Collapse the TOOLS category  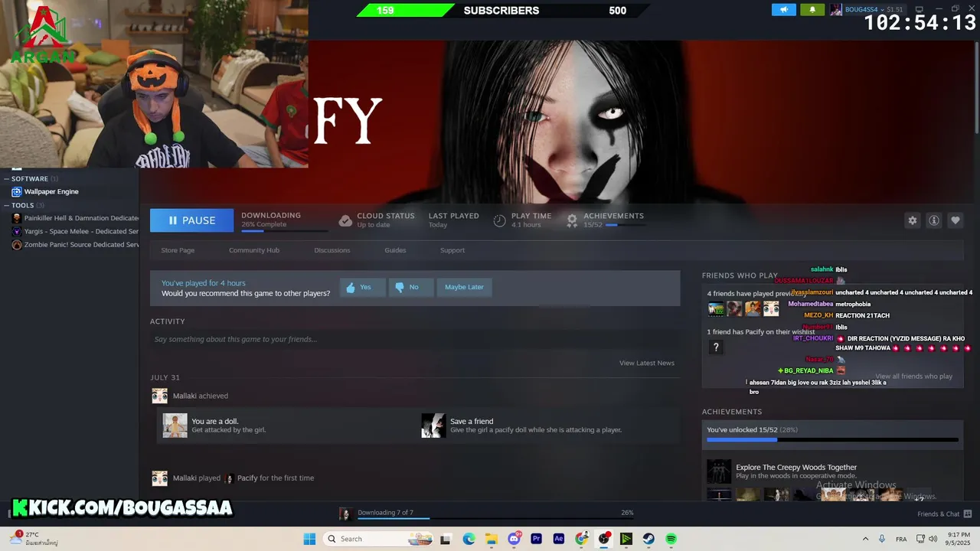(7, 205)
